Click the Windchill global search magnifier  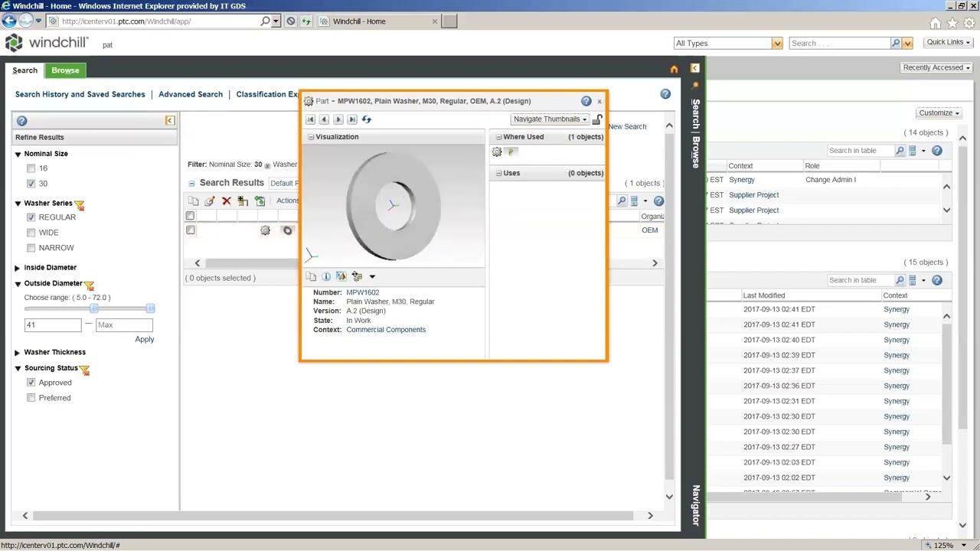tap(895, 44)
